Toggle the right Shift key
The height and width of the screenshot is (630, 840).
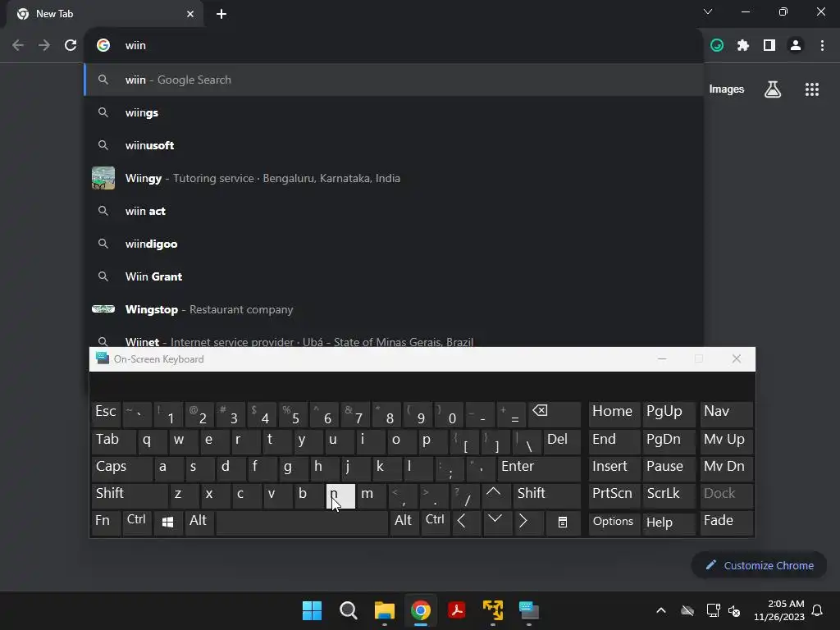[x=547, y=495]
